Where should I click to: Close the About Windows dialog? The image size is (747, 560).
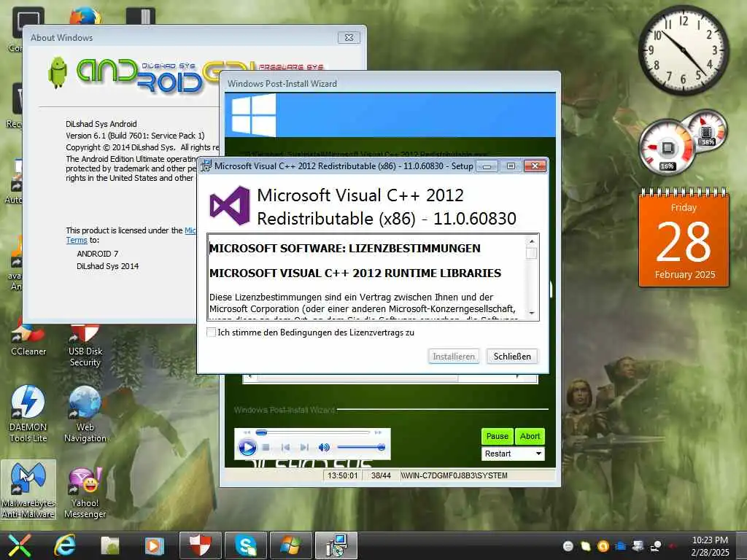[x=349, y=38]
